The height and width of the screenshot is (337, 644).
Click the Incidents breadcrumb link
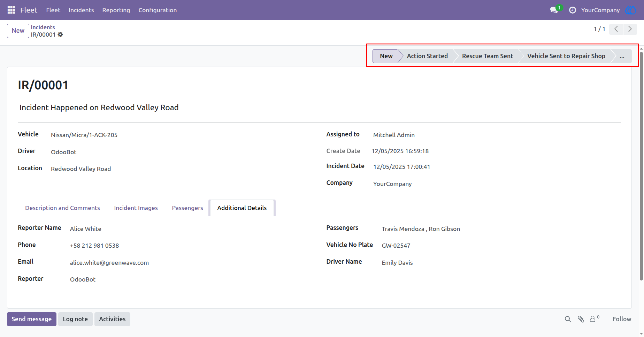click(x=43, y=27)
